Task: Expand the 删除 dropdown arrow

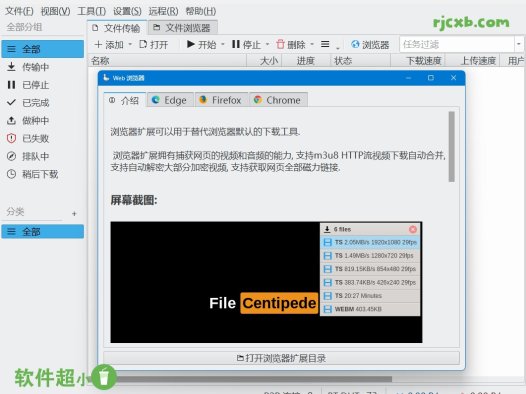Action: [x=312, y=44]
